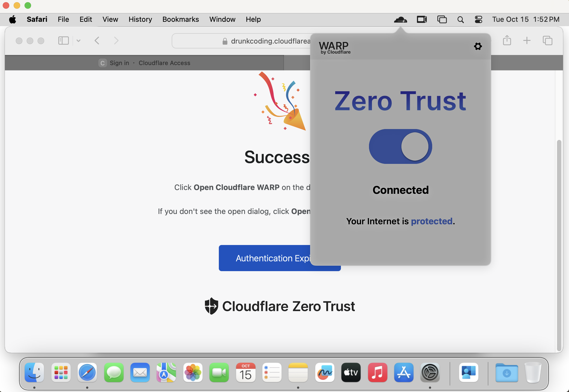569x392 pixels.
Task: Open FaceTime from the Dock
Action: click(x=219, y=372)
